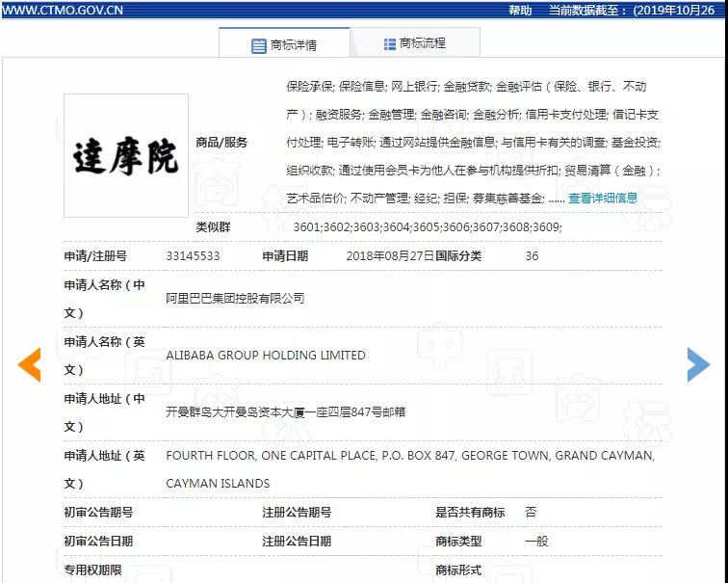Click the international class value 36
This screenshot has height=583, width=728.
click(532, 256)
